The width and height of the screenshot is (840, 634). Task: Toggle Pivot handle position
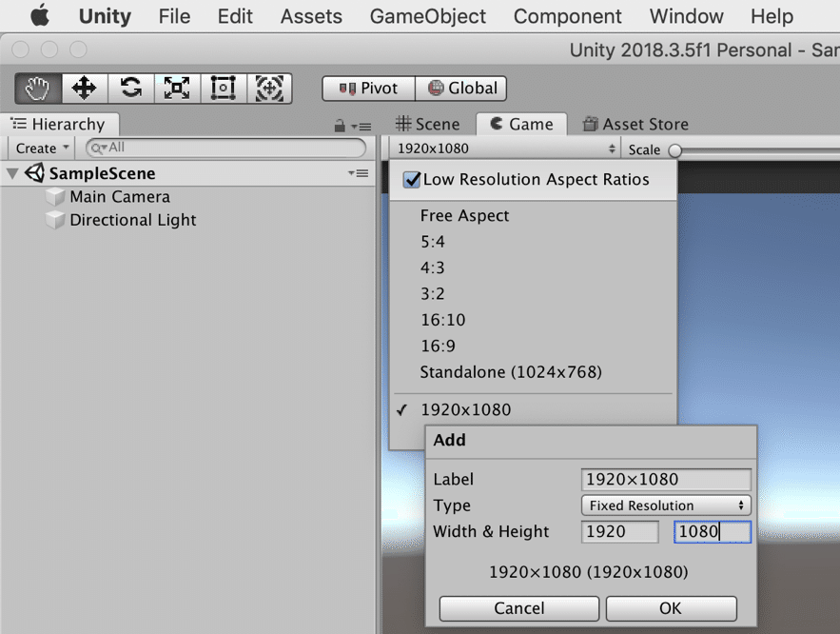[368, 89]
